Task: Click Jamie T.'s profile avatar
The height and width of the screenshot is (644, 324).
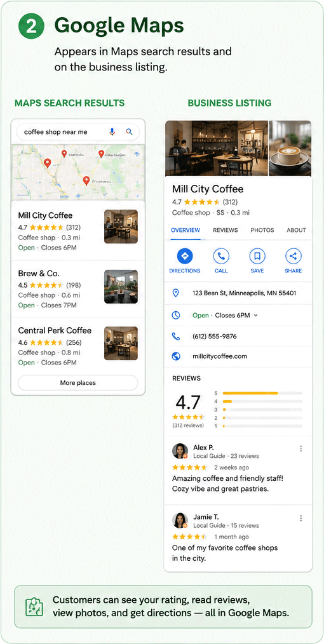Action: coord(180,520)
